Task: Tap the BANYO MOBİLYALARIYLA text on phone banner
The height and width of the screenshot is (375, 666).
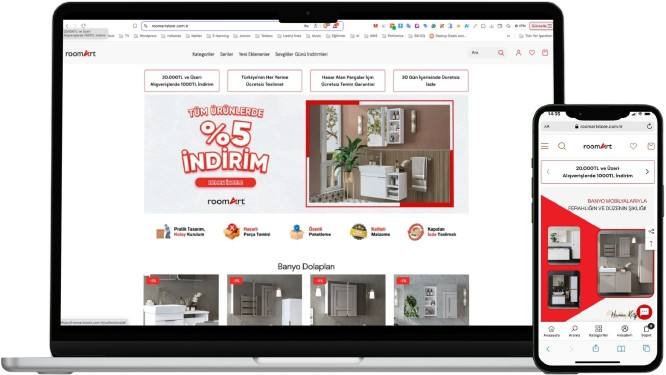Action: 617,201
